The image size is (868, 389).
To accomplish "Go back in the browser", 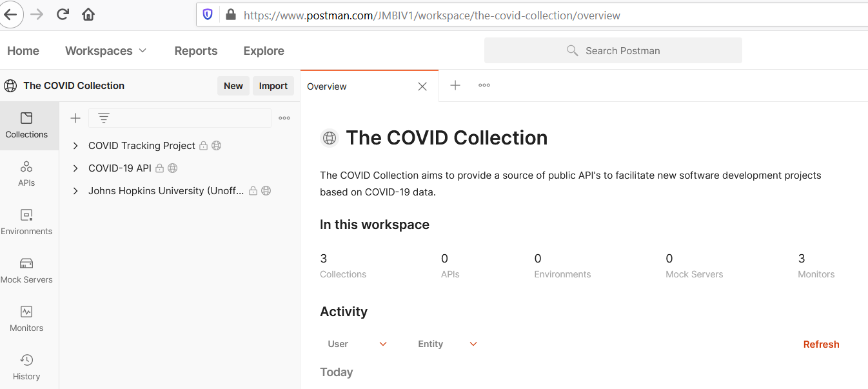I will pyautogui.click(x=11, y=14).
